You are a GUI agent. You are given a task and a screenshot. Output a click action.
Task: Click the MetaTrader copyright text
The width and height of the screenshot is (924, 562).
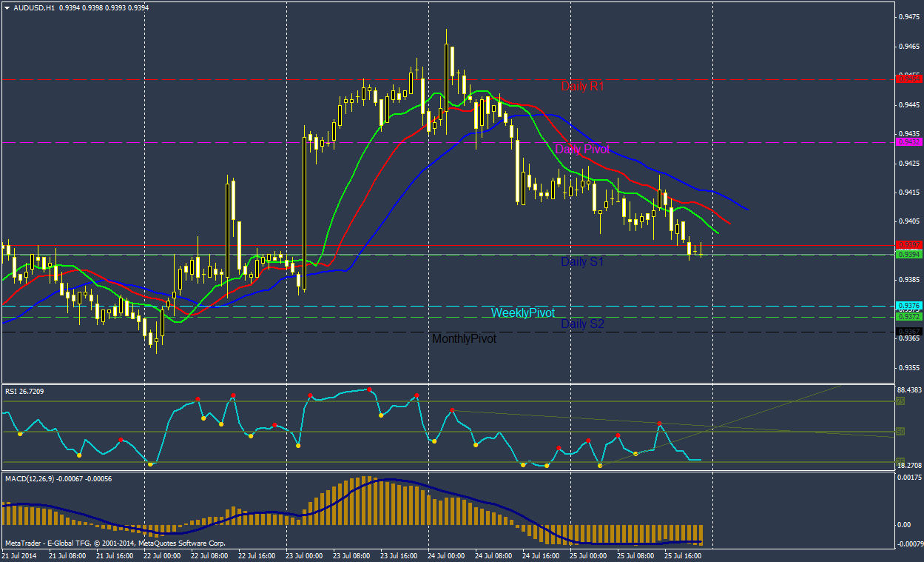tap(115, 543)
